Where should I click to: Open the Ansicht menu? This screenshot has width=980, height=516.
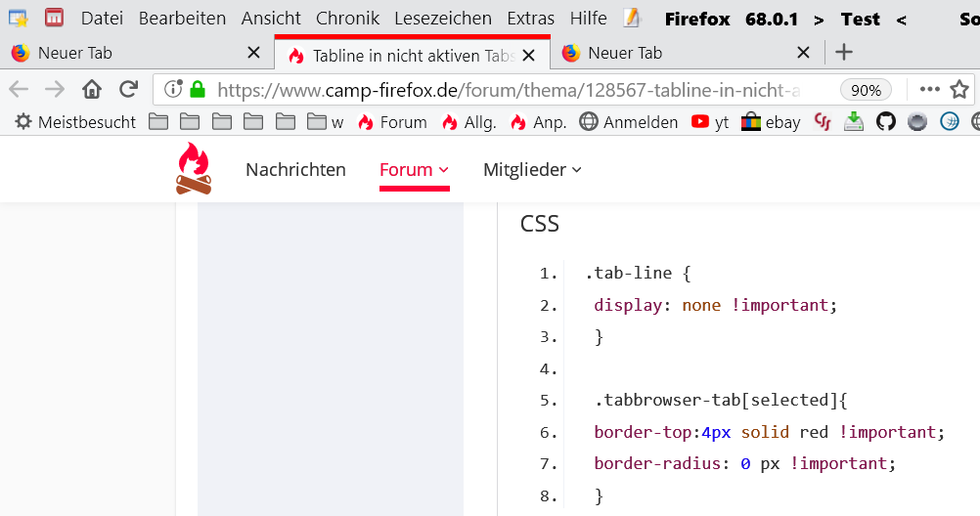(x=271, y=19)
